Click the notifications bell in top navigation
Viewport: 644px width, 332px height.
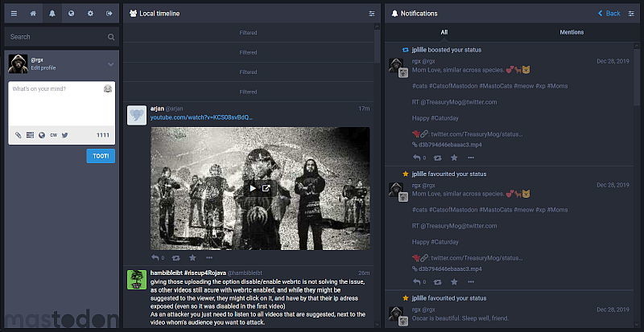(x=52, y=14)
